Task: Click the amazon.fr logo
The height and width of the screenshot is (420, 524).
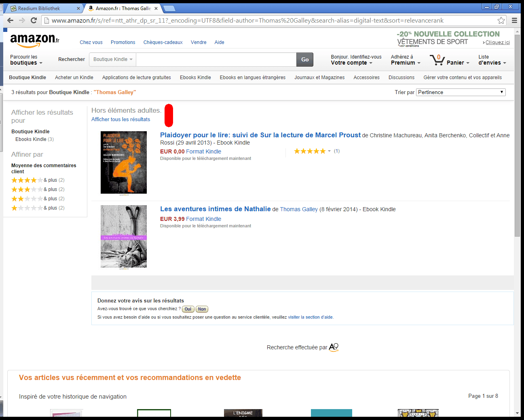Action: [x=35, y=41]
